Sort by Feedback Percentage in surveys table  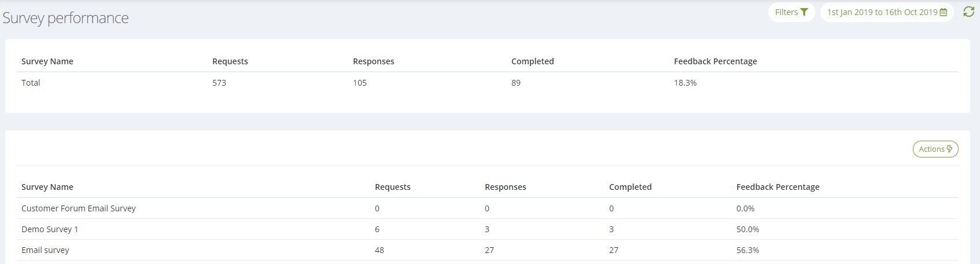[778, 187]
